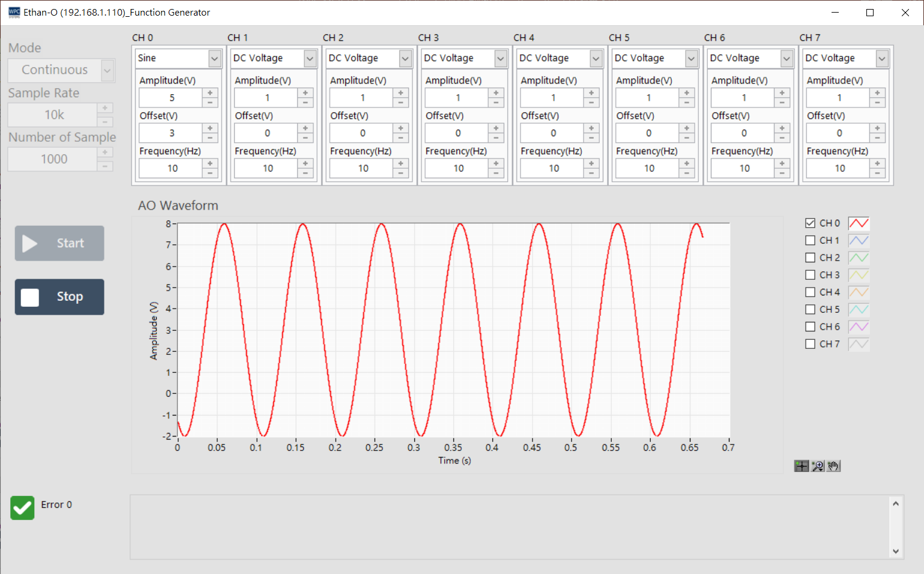Enable the CH 3 visibility checkbox
The height and width of the screenshot is (574, 924).
(809, 274)
